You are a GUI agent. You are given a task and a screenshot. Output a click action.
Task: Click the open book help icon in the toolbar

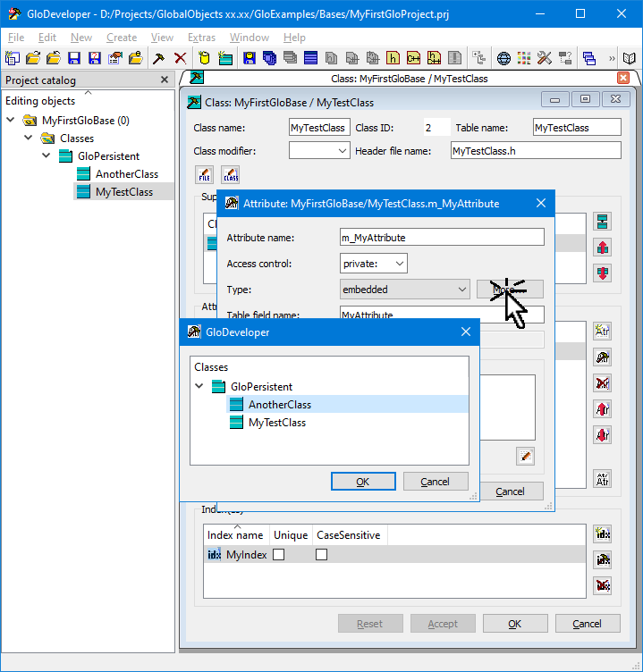[629, 58]
